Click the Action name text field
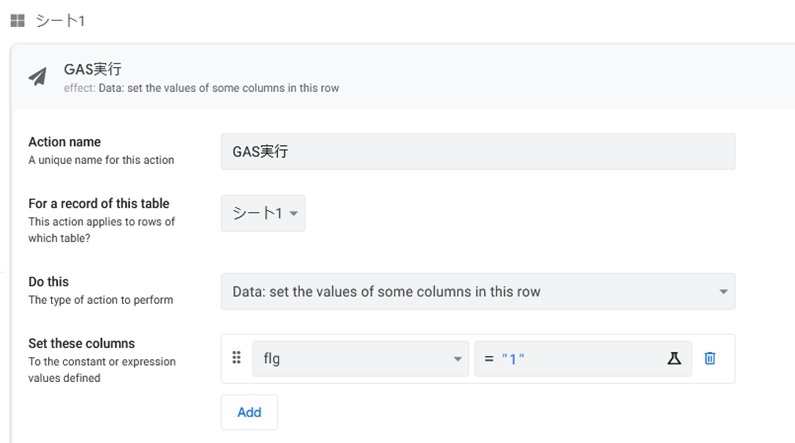 pyautogui.click(x=477, y=152)
